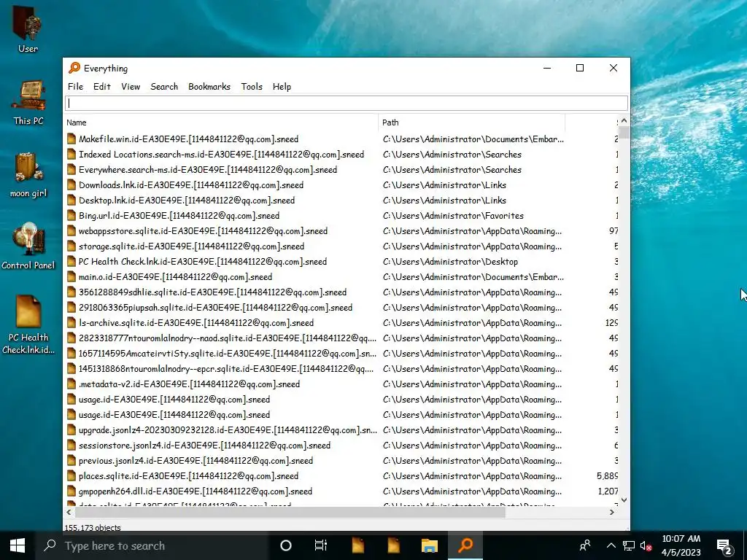Select previous.jsonlz4 file row
The image size is (747, 560).
(341, 461)
